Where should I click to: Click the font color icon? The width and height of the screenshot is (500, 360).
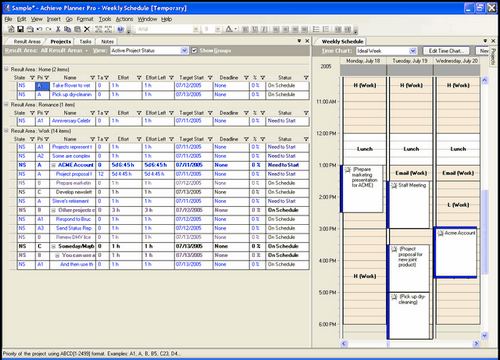pos(229,29)
